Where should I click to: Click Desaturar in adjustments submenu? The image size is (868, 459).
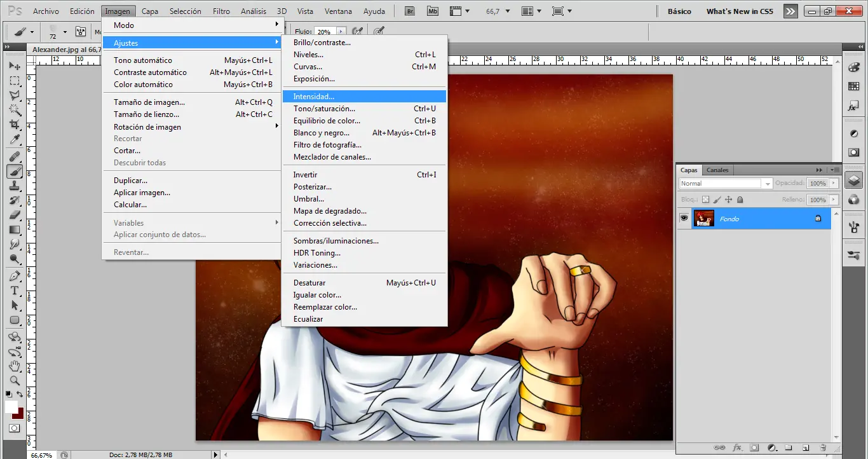click(x=365, y=283)
